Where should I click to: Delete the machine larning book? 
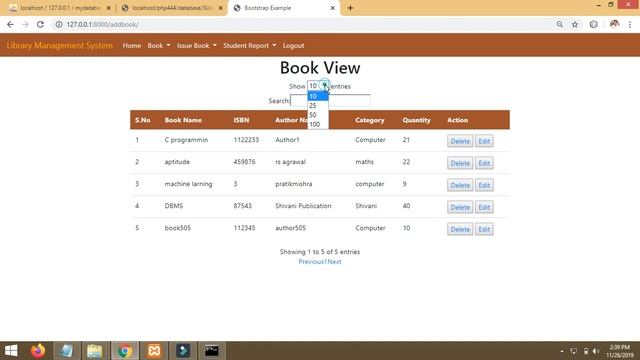pos(460,185)
